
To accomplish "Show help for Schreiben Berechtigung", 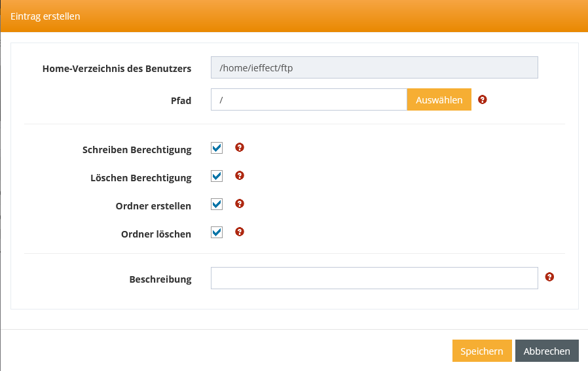I will [x=240, y=148].
